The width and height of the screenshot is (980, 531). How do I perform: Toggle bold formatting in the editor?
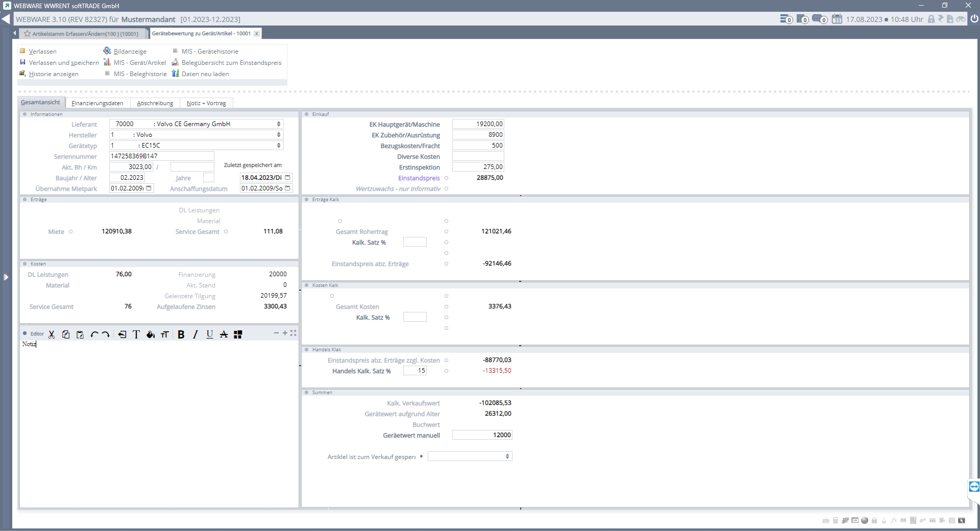tap(181, 334)
